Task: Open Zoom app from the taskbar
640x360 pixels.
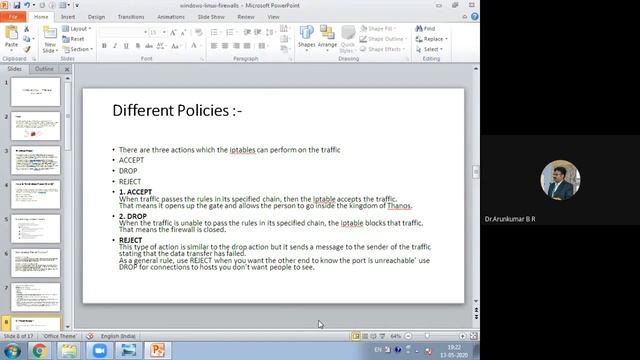Action: click(x=99, y=351)
